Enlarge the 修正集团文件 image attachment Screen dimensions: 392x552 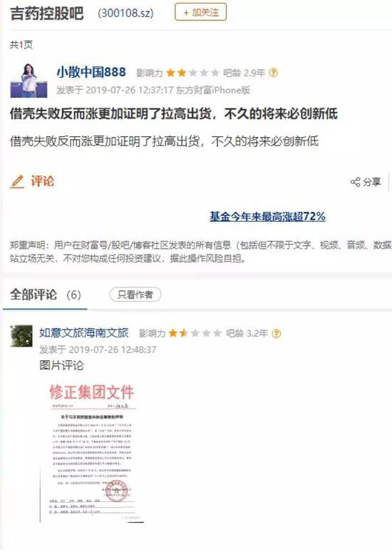92,453
